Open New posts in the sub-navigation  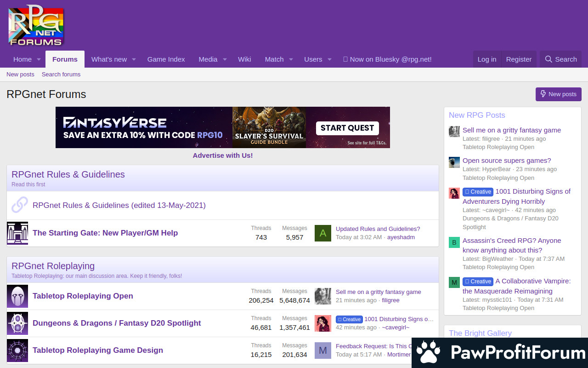20,75
